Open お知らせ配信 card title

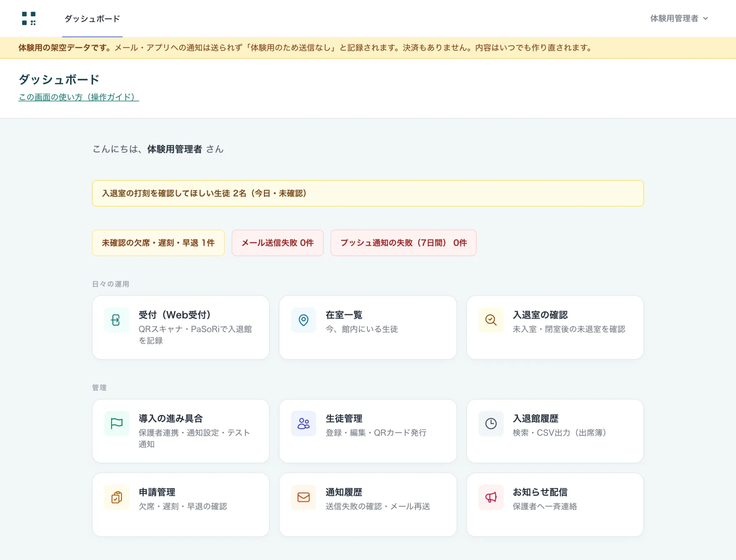(x=540, y=492)
